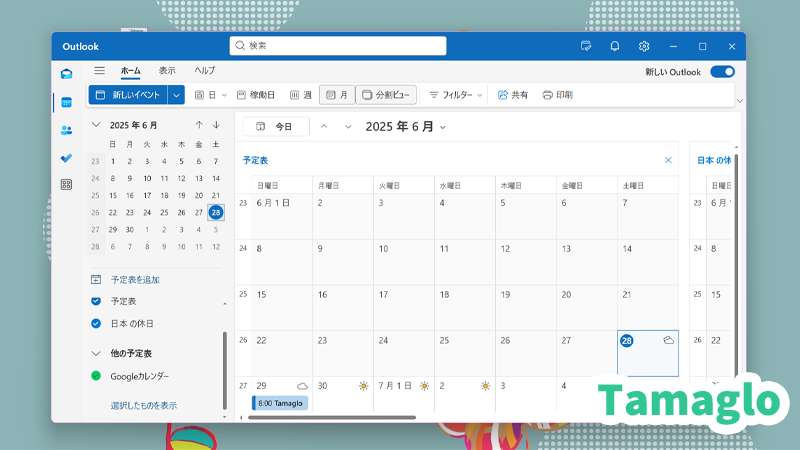Select the 6月1日 cell in 予定表 pane
The width and height of the screenshot is (800, 450).
(x=282, y=216)
